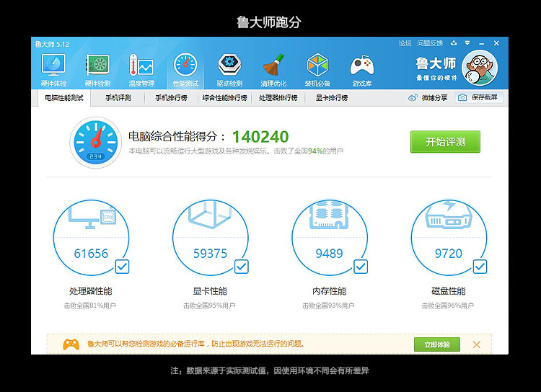This screenshot has width=541, height=392.
Task: Open the 温度管理 temperature management icon
Action: pyautogui.click(x=141, y=71)
